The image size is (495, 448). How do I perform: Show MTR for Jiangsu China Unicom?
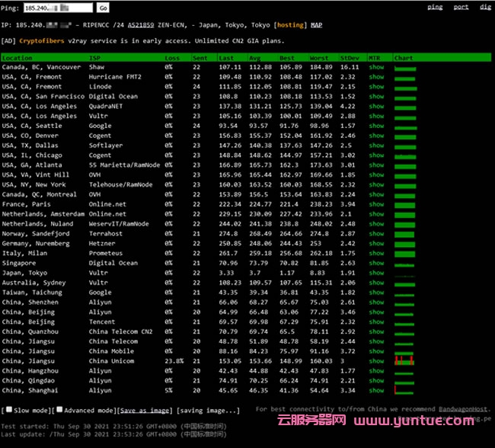(x=376, y=361)
